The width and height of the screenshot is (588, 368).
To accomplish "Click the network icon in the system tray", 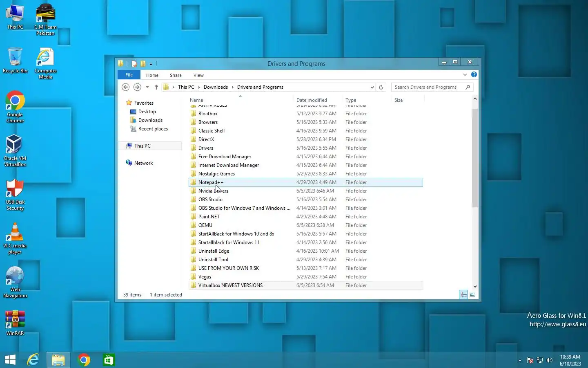I will 540,360.
